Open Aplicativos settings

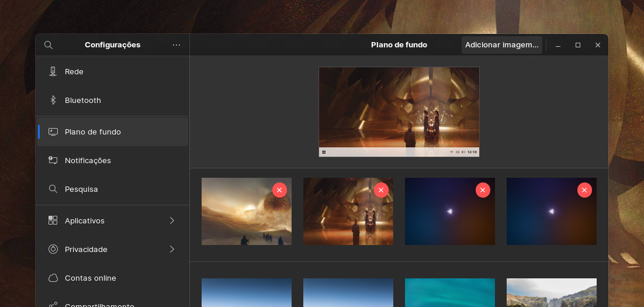pos(113,220)
